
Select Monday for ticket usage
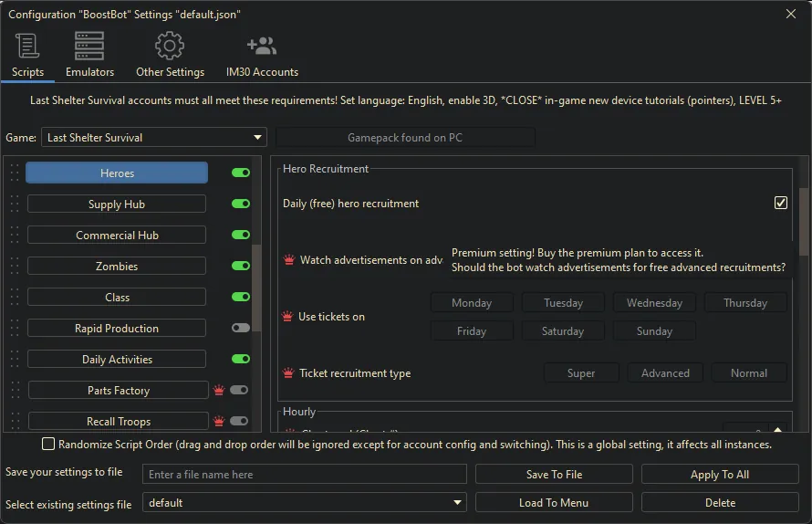coord(472,302)
